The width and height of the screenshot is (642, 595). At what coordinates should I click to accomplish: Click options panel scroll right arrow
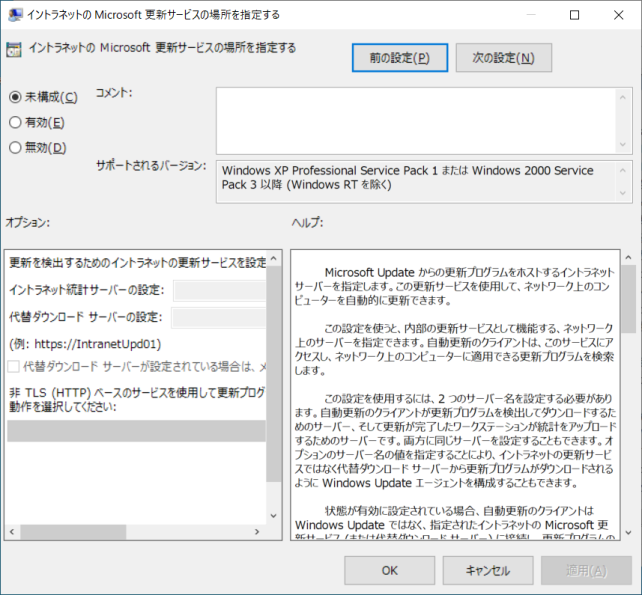pyautogui.click(x=257, y=532)
